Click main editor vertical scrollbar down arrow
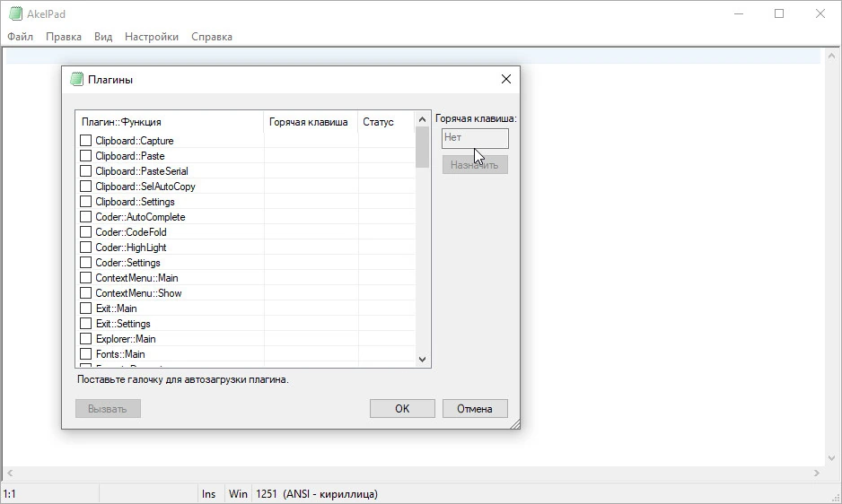Image resolution: width=842 pixels, height=504 pixels. (x=831, y=458)
